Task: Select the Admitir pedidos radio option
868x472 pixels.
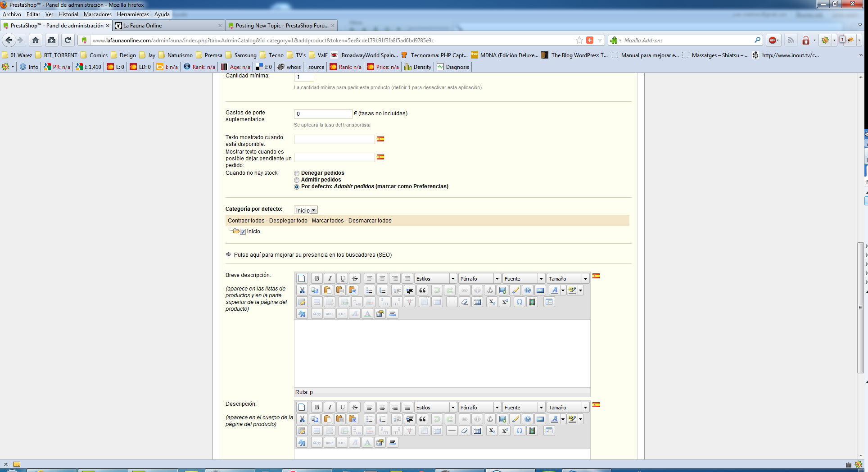Action: 297,180
